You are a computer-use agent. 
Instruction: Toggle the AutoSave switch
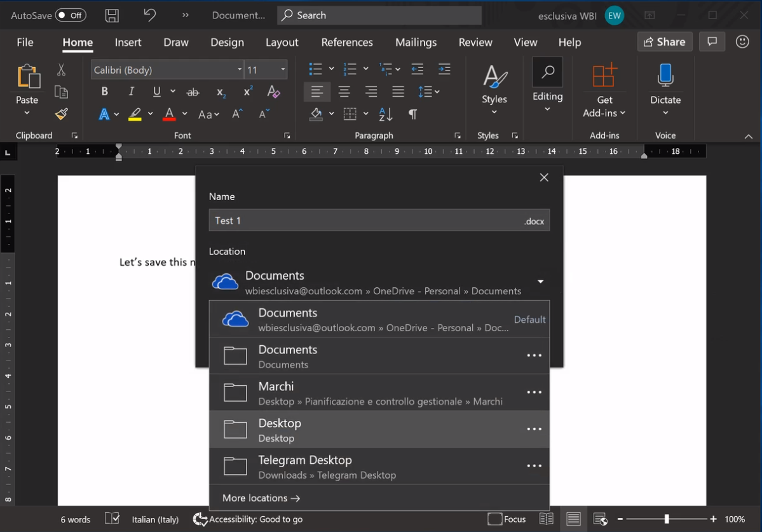click(71, 15)
